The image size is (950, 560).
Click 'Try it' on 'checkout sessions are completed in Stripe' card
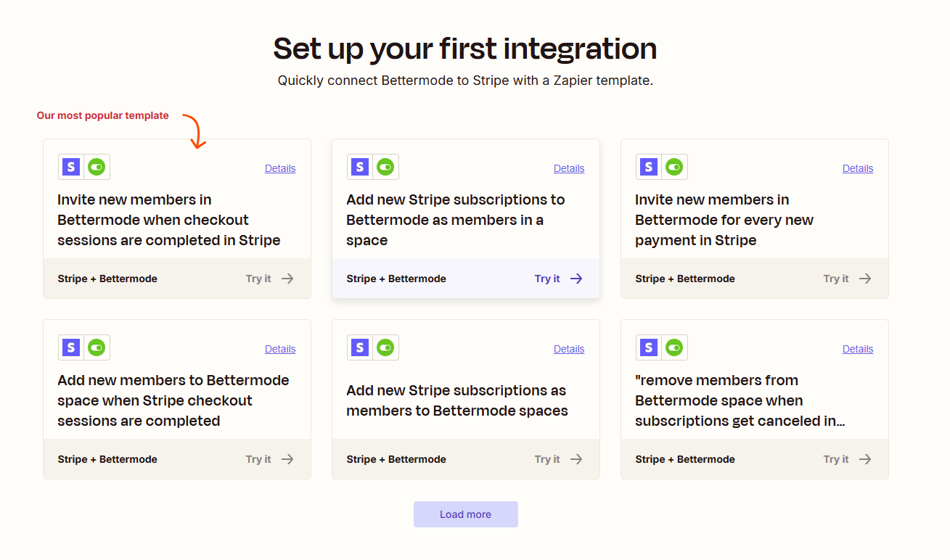[x=258, y=279]
